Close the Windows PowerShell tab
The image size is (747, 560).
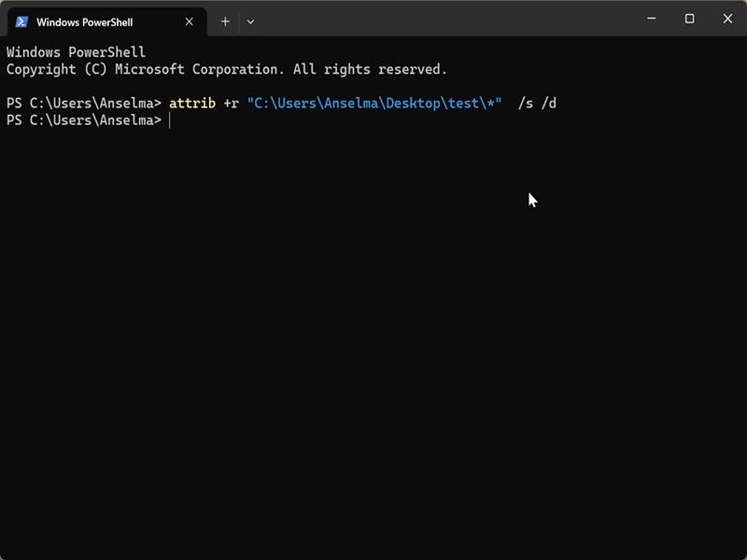click(x=190, y=21)
